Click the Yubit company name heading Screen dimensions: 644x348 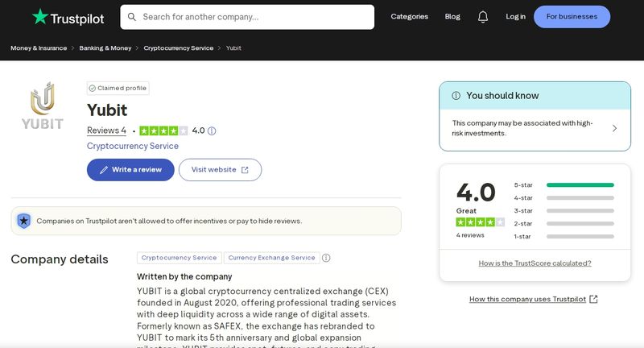[x=107, y=110]
